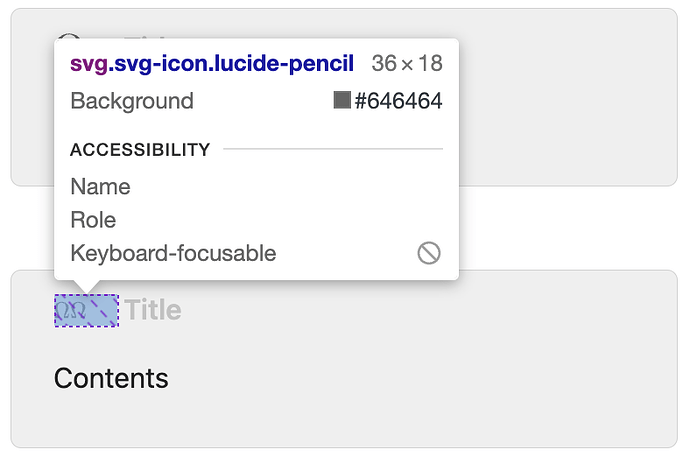Viewport: 690px width, 464px height.
Task: Click the not-focusable circle-slash icon
Action: point(429,253)
